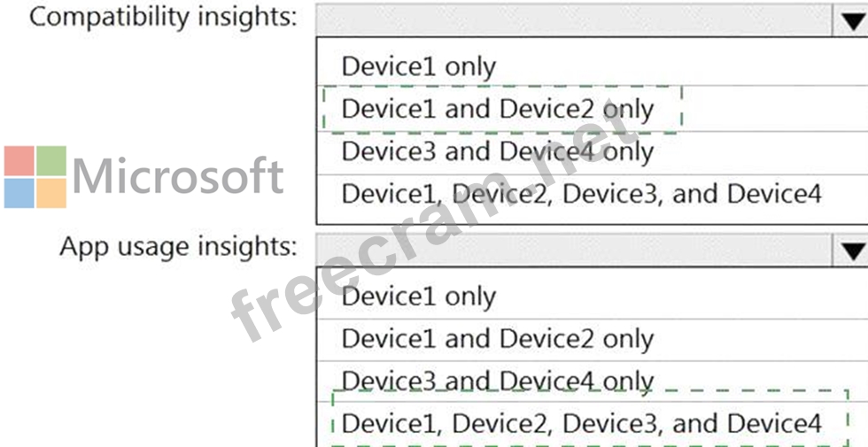Pick "Device3 and Device4 only" under App usage insights
The image size is (868, 447).
(592, 381)
